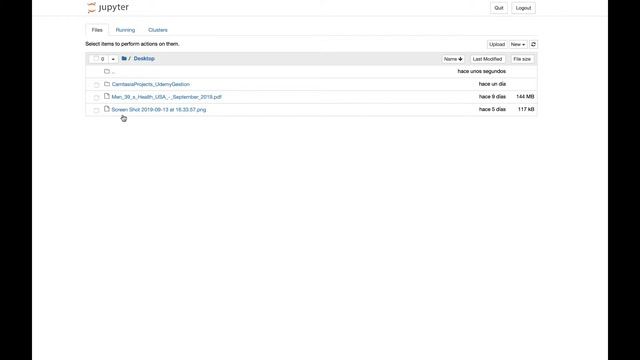The image size is (640, 360).
Task: Click the Jupyter logo
Action: [108, 7]
